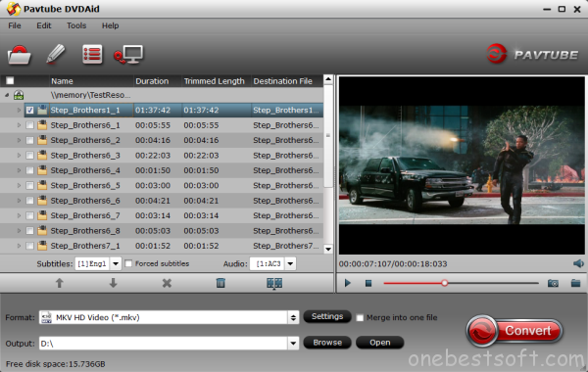Start conversion with Convert button
Image resolution: width=588 pixels, height=372 pixels.
[x=514, y=331]
